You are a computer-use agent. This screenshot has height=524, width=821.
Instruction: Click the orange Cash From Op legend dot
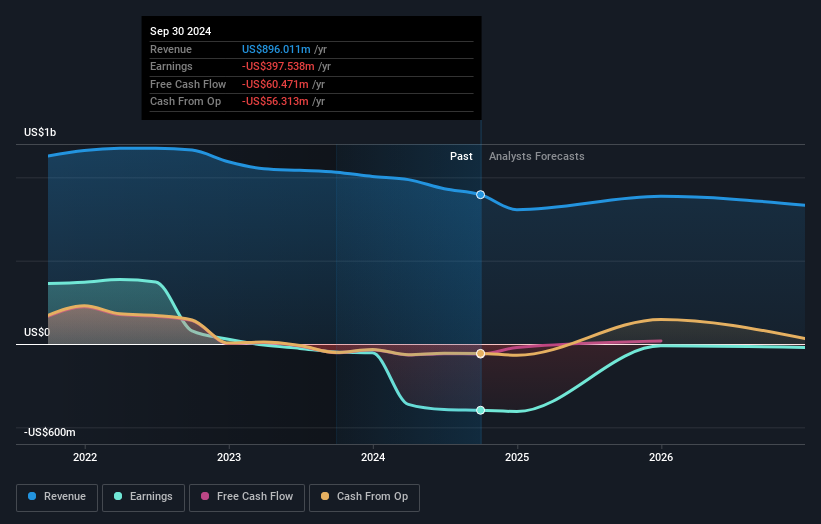pos(325,496)
